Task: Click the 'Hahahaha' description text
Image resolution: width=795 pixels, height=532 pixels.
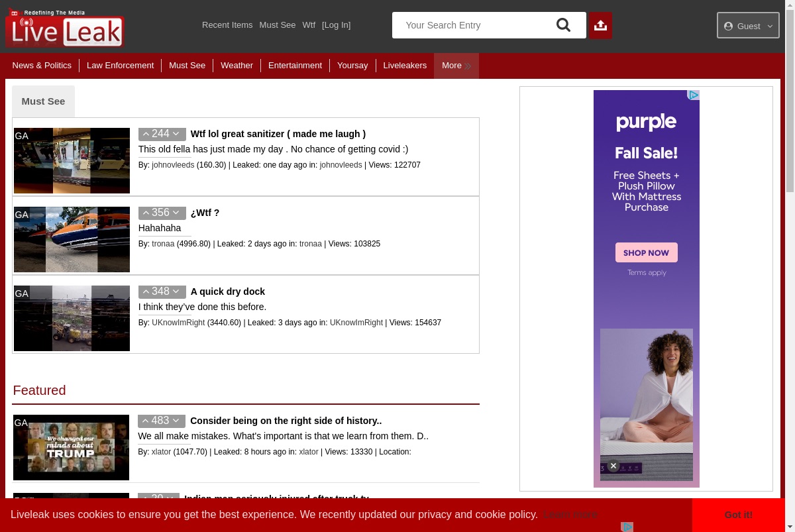Action: [160, 228]
